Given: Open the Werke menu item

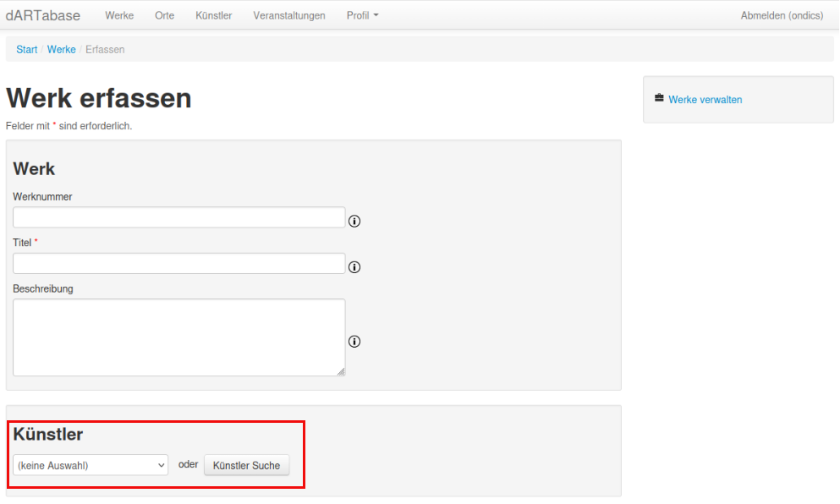Looking at the screenshot, I should click(x=119, y=15).
